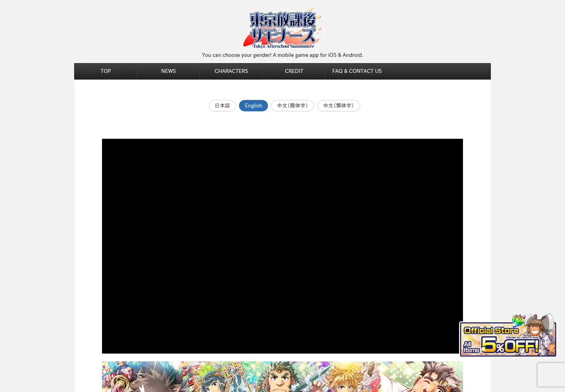The height and width of the screenshot is (392, 565).
Task: Click the black video player area
Action: pyautogui.click(x=282, y=246)
